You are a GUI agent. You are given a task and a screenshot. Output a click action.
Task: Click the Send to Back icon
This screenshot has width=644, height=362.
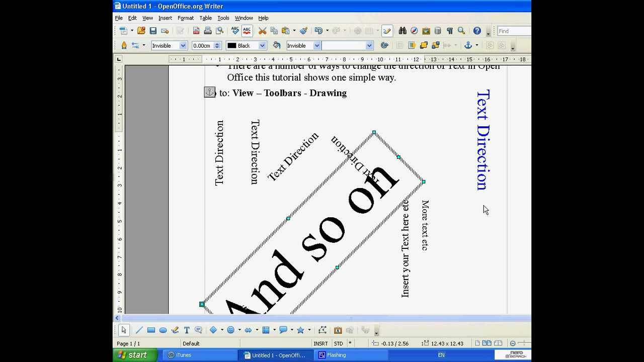coord(436,46)
